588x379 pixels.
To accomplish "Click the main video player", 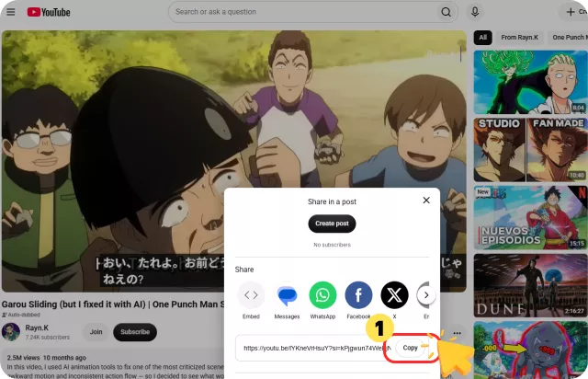I will tap(234, 161).
